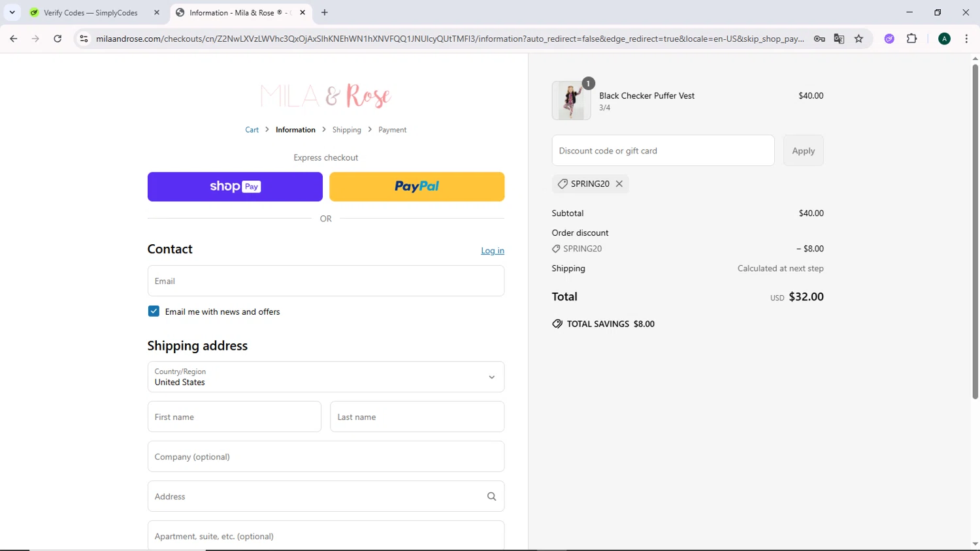The image size is (980, 551).
Task: Click the scrollbar down arrow
Action: tap(975, 544)
